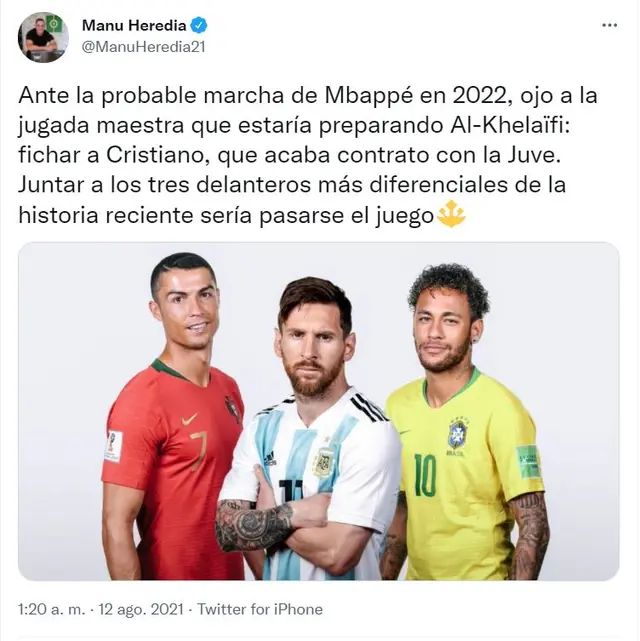Image resolution: width=640 pixels, height=641 pixels.
Task: Click the AFA crest on the striped jersey
Action: pyautogui.click(x=324, y=462)
